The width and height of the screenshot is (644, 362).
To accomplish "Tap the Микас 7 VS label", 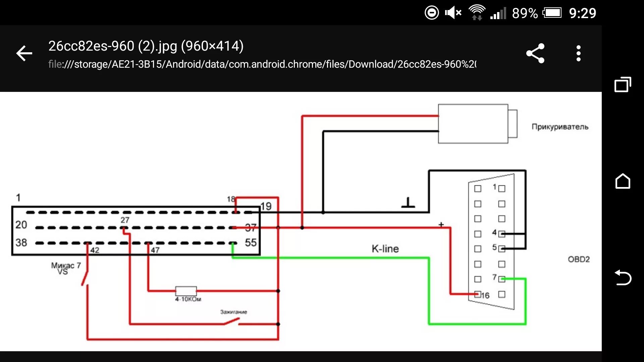I will click(65, 268).
